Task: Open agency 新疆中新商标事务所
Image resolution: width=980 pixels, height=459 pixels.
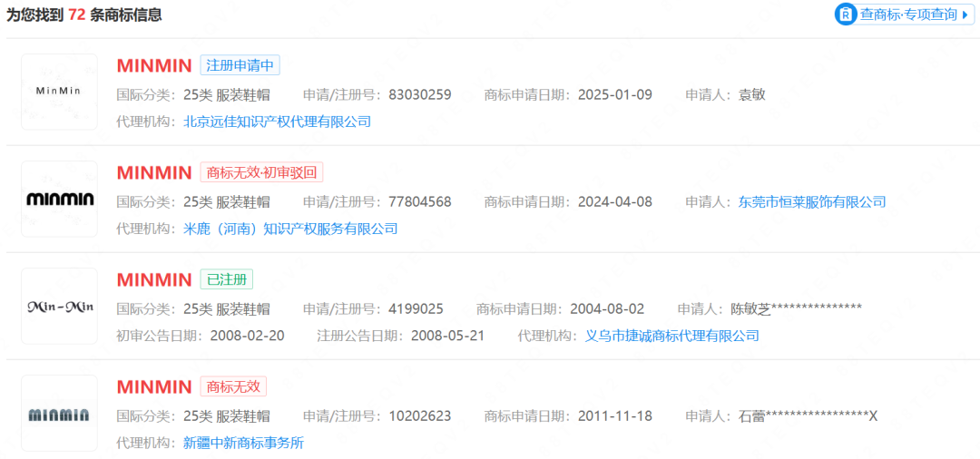Action: click(x=244, y=443)
